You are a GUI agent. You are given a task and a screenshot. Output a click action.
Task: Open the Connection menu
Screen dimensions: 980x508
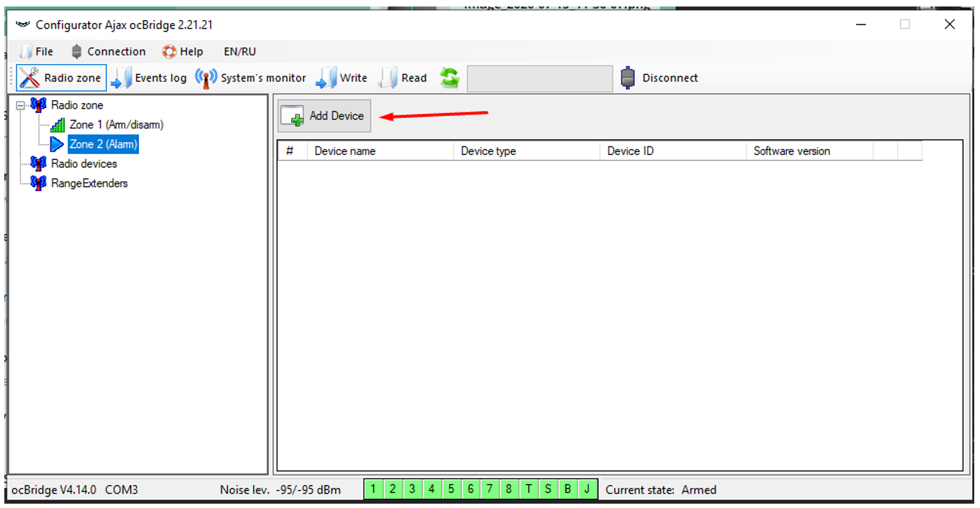(x=108, y=52)
